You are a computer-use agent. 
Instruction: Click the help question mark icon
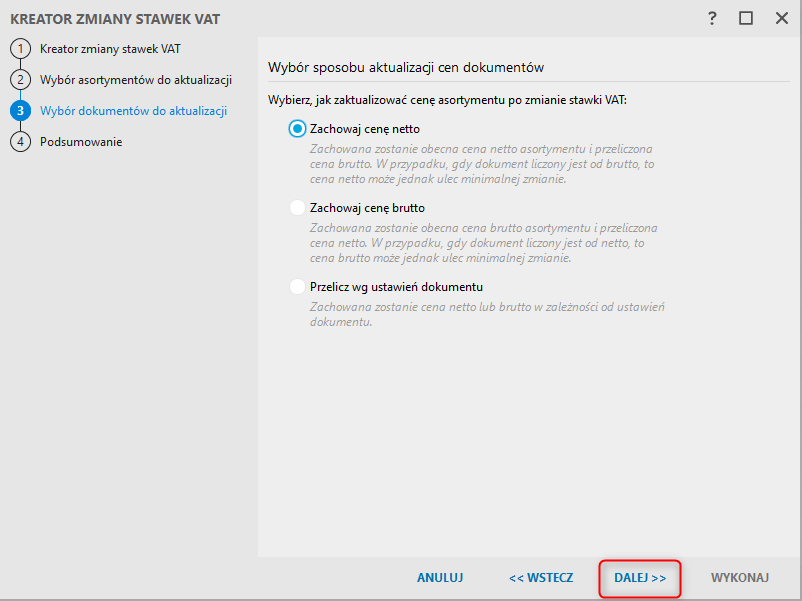pyautogui.click(x=712, y=18)
